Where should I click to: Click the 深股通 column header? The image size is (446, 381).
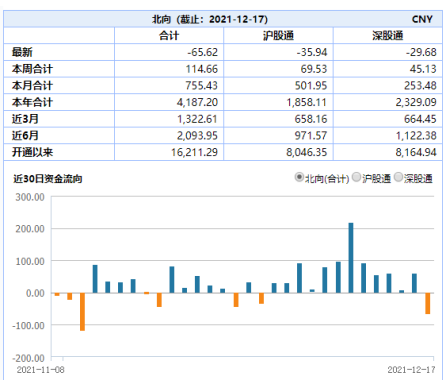pyautogui.click(x=388, y=35)
